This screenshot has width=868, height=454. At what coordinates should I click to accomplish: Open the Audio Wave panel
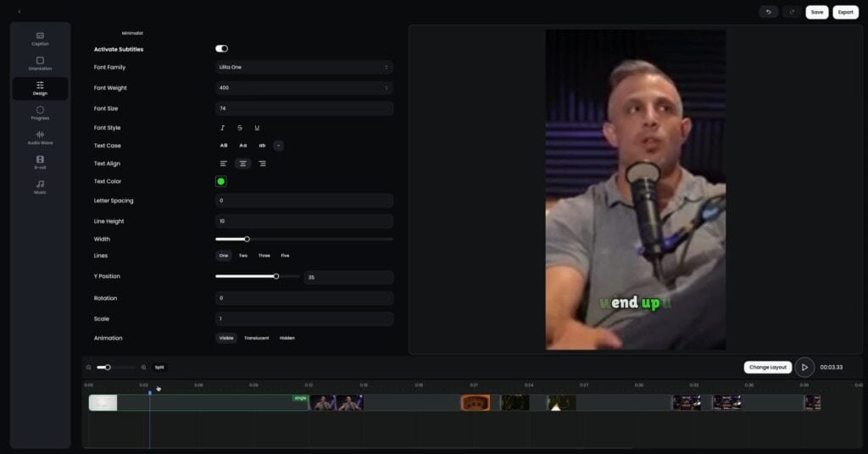(40, 138)
